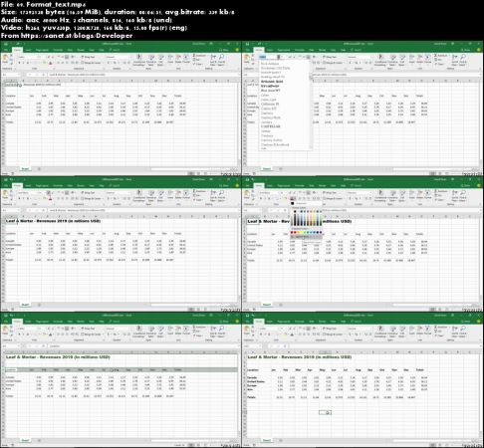Click Cell Styles in the middle-right frame

[402, 195]
